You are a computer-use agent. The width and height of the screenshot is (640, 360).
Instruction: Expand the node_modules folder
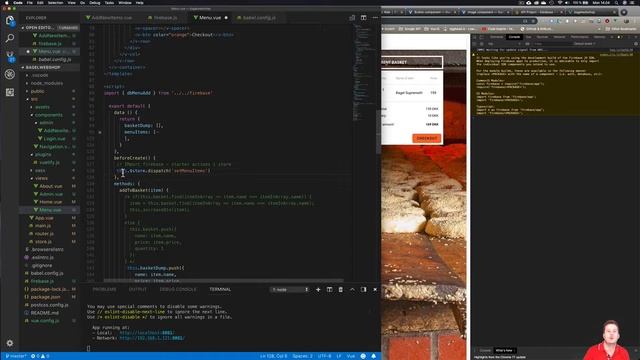[x=47, y=83]
